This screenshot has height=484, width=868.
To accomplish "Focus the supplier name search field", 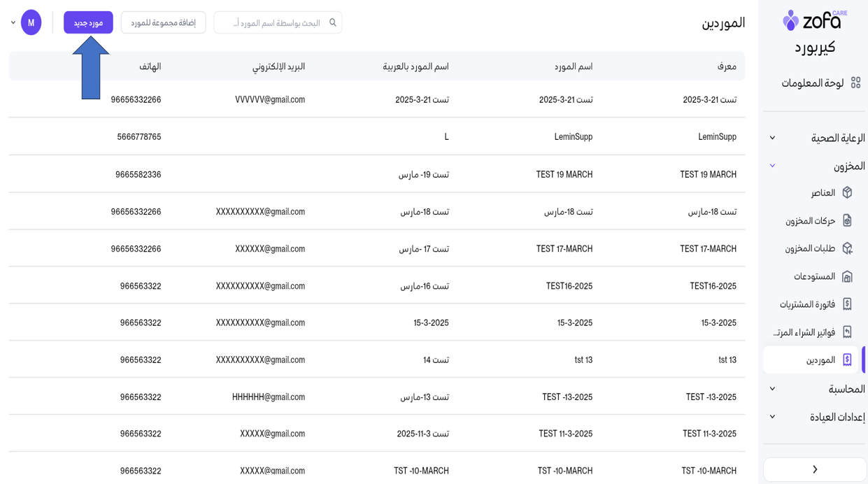I will click(273, 22).
